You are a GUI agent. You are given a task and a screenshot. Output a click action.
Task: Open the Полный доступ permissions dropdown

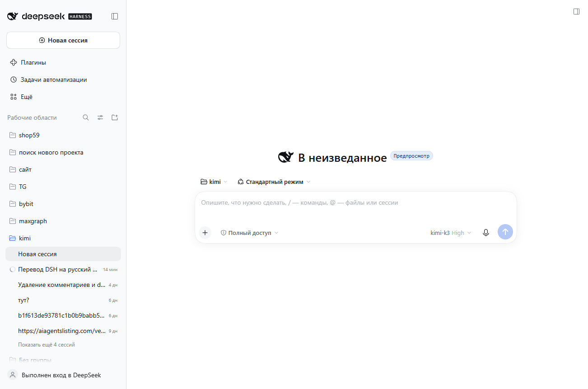point(249,233)
